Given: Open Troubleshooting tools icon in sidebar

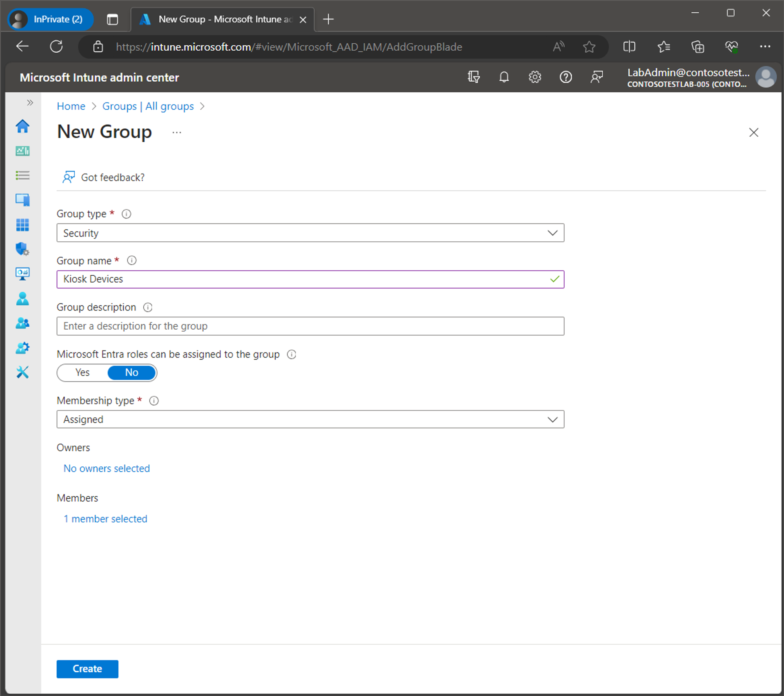Looking at the screenshot, I should click(22, 372).
